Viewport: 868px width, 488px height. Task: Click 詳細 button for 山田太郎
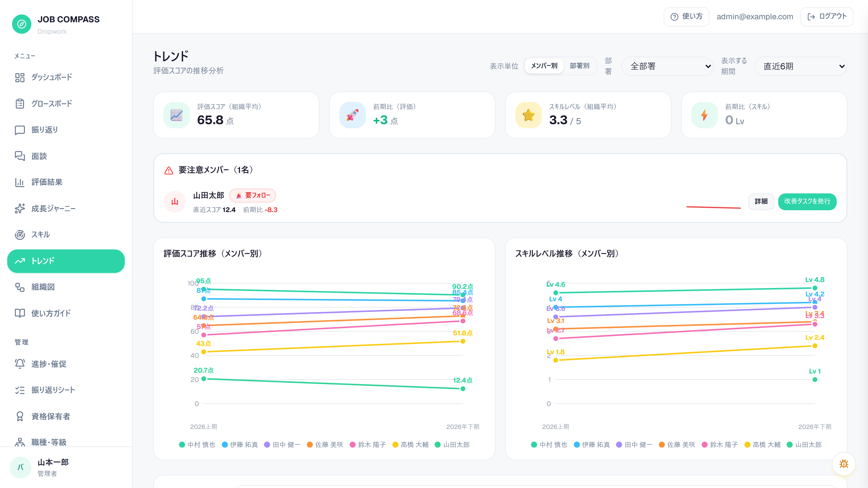click(761, 202)
